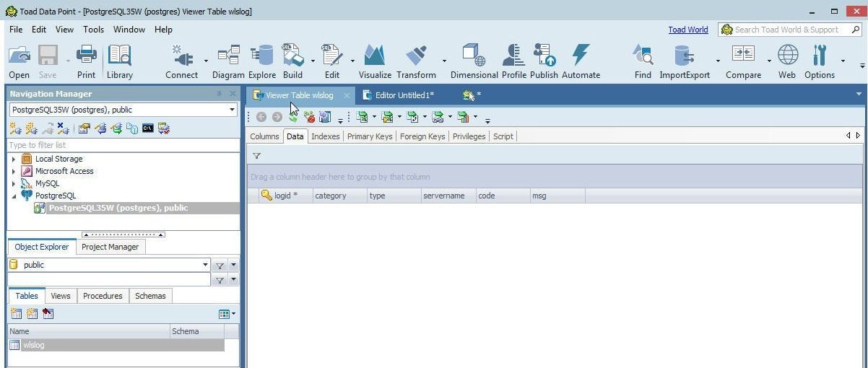Expand the MySQL tree node
Image resolution: width=868 pixels, height=368 pixels.
point(14,183)
